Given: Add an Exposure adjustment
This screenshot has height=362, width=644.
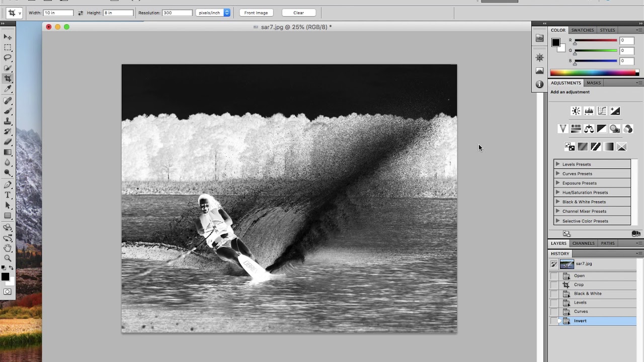Looking at the screenshot, I should [x=615, y=111].
